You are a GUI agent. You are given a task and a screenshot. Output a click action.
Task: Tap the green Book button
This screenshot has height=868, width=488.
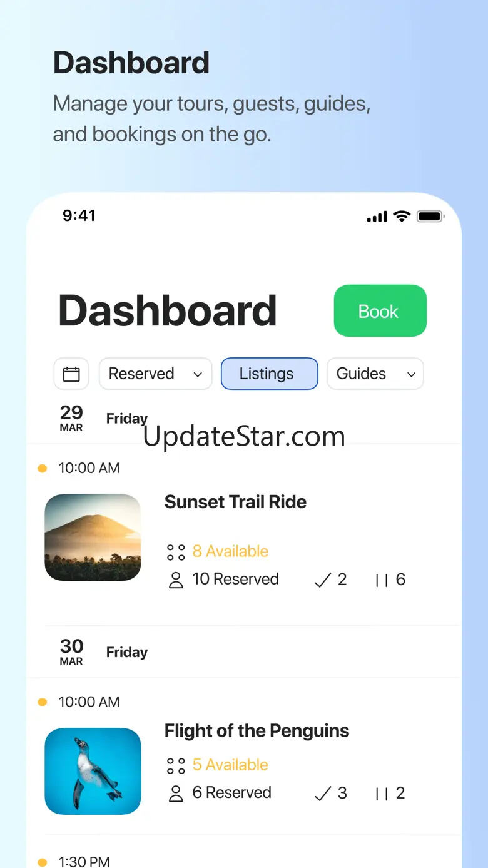click(x=380, y=311)
